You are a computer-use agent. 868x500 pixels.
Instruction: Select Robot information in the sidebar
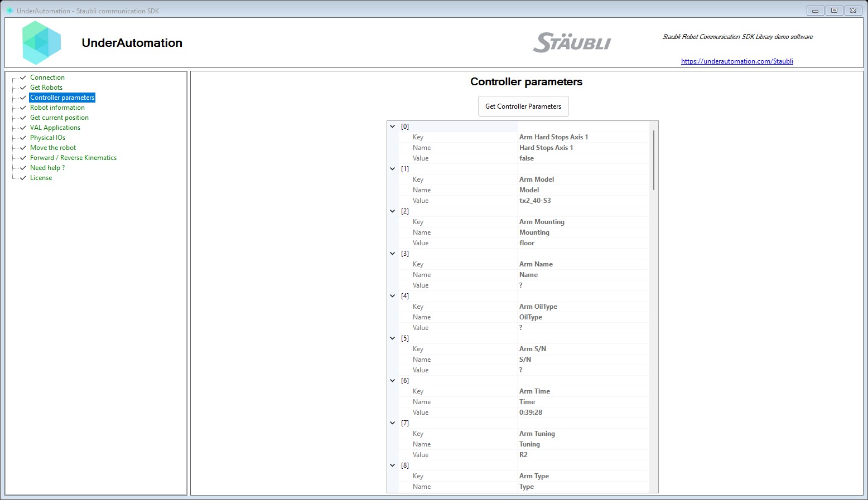(57, 107)
